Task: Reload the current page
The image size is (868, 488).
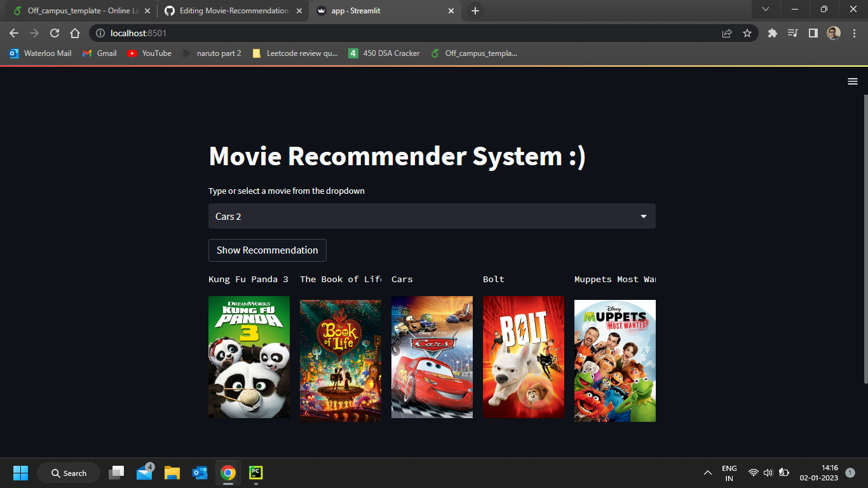Action: [x=55, y=33]
